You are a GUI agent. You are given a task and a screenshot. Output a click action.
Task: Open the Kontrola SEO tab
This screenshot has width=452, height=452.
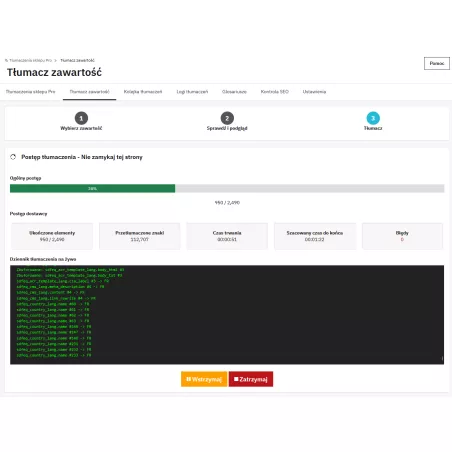[275, 92]
